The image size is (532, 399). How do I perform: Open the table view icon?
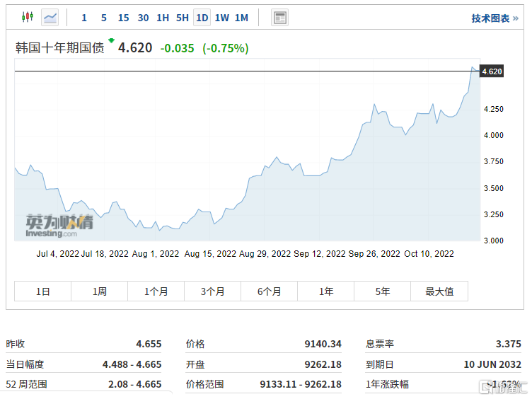click(280, 18)
